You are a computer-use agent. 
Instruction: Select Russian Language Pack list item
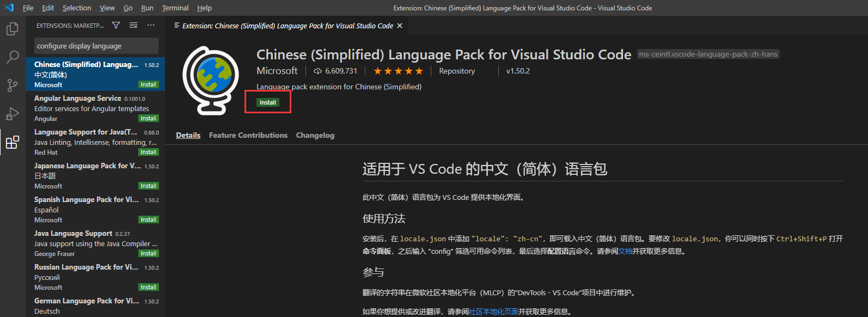coord(95,277)
